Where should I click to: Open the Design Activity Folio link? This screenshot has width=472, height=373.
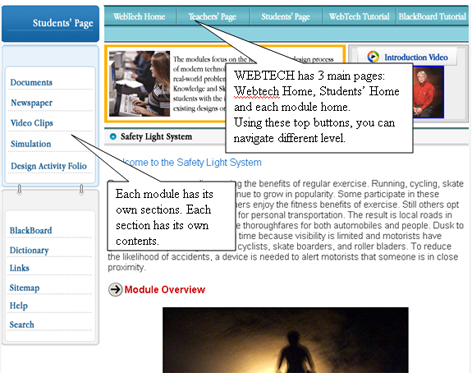(49, 166)
